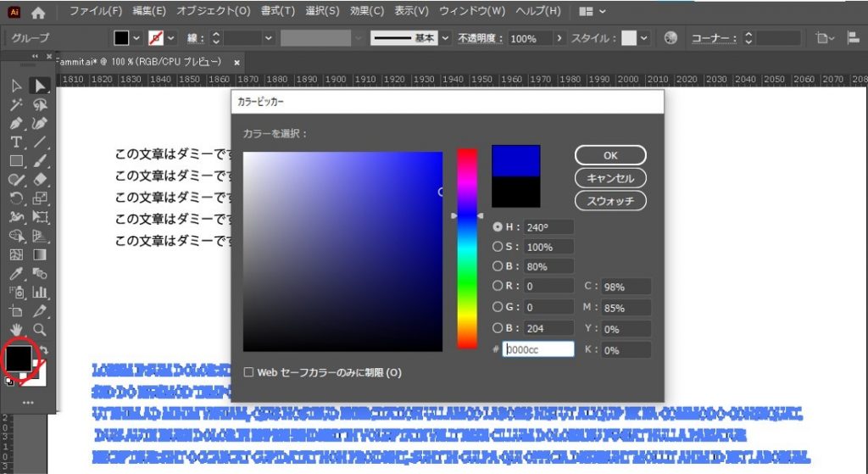Reset default fill and stroke
The width and height of the screenshot is (868, 474).
[x=8, y=382]
